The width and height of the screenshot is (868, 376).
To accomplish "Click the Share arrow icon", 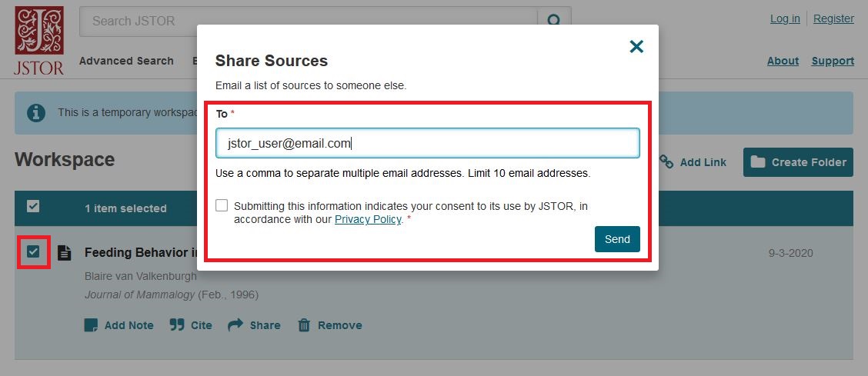I will point(235,325).
